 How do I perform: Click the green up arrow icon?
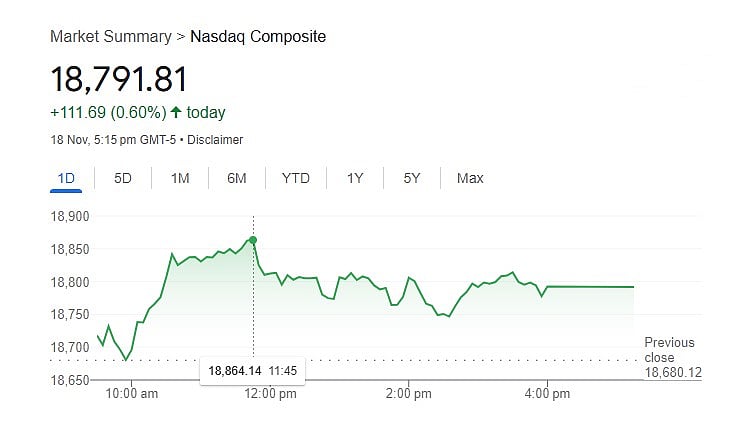(x=176, y=112)
